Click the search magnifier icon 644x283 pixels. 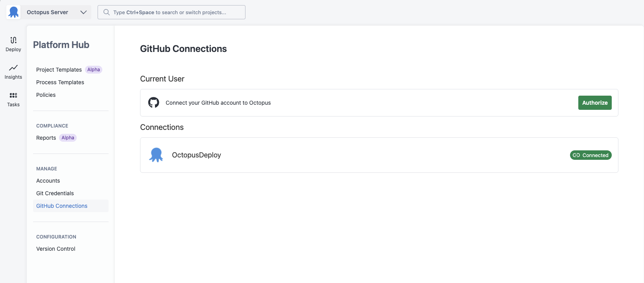[x=106, y=12]
